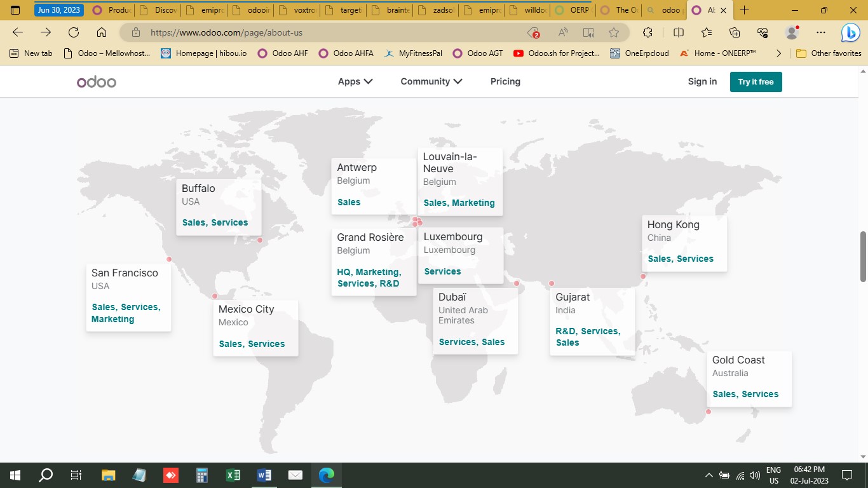Add this page to favorites star
This screenshot has width=868, height=488.
[x=613, y=32]
